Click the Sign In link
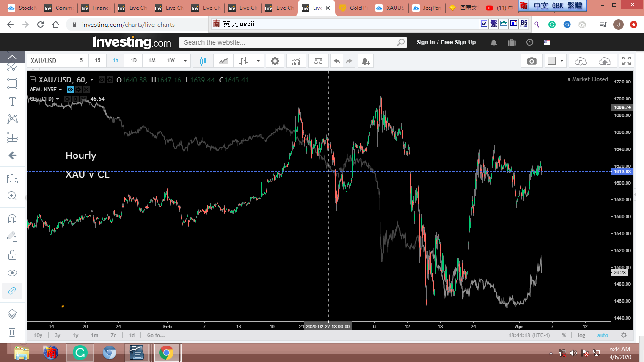 click(425, 42)
